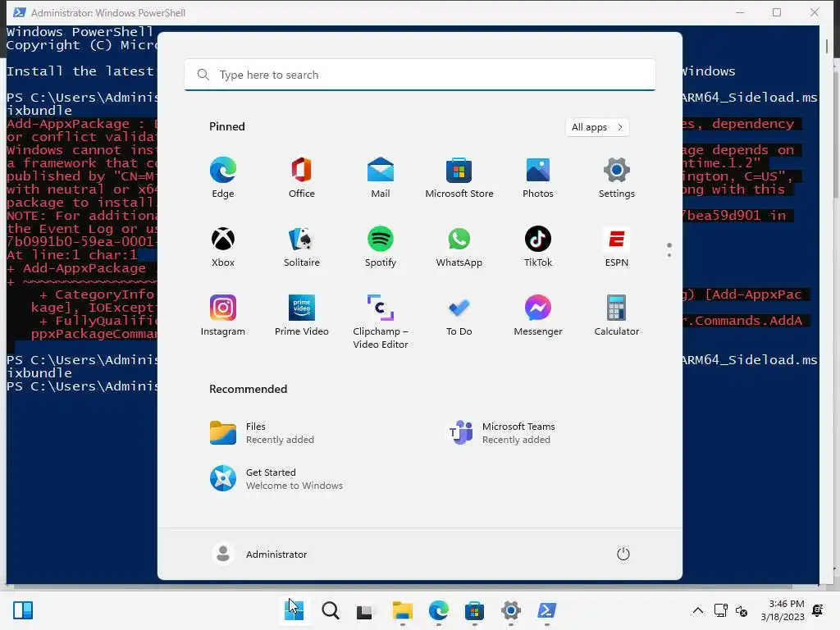Open the To Do app
This screenshot has width=840, height=630.
coord(459,316)
